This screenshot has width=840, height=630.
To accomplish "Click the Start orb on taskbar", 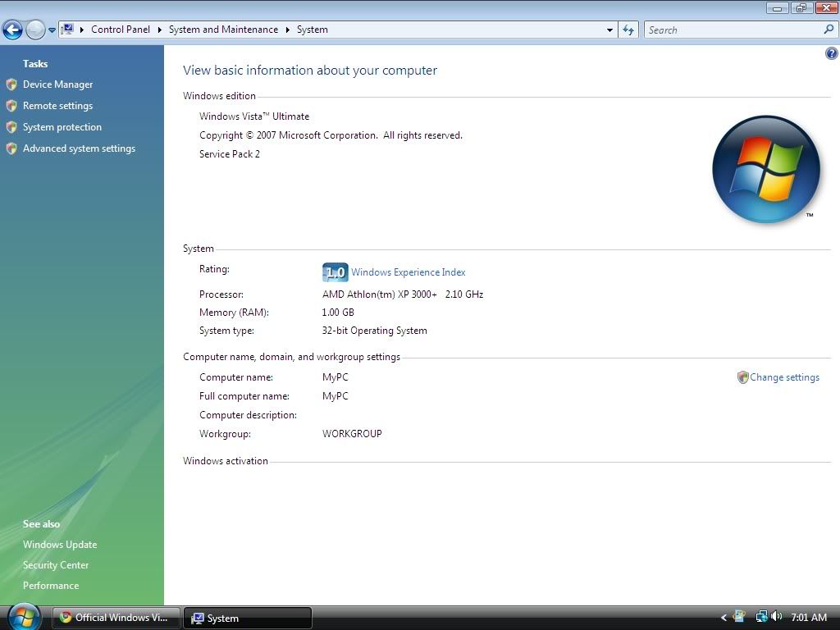I will (x=24, y=617).
